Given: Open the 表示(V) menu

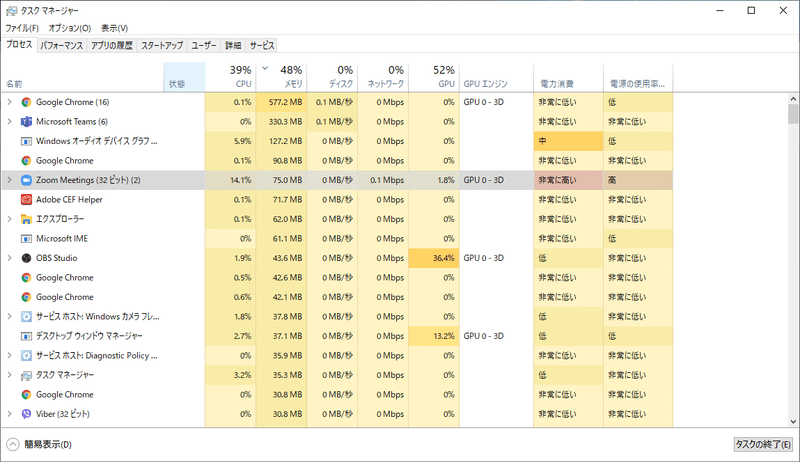Looking at the screenshot, I should point(114,28).
